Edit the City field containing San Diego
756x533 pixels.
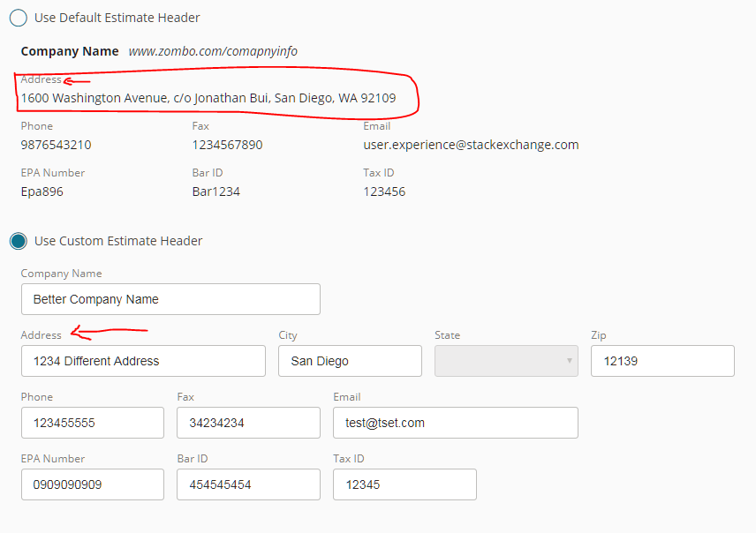pyautogui.click(x=350, y=361)
